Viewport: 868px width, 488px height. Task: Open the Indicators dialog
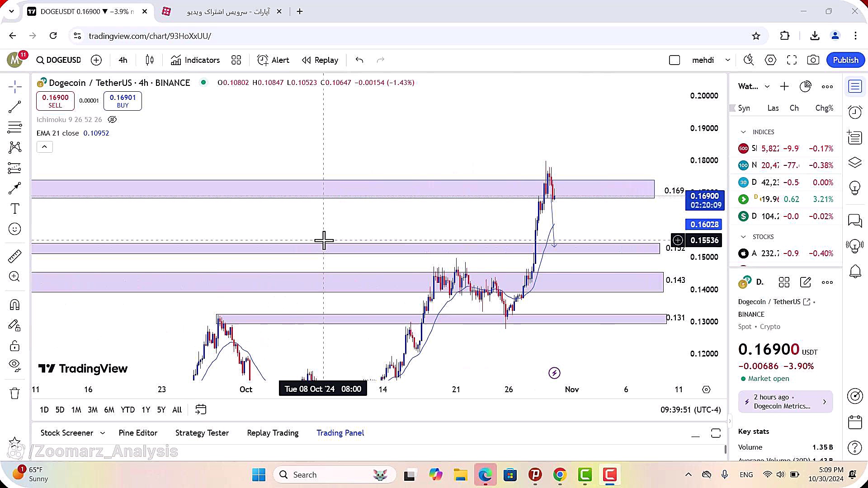pos(195,60)
